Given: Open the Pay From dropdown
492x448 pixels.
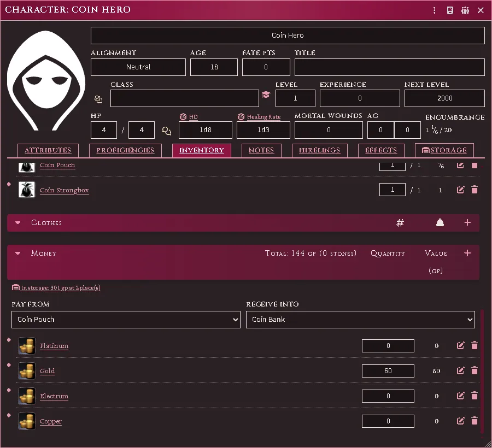Looking at the screenshot, I should [x=126, y=320].
